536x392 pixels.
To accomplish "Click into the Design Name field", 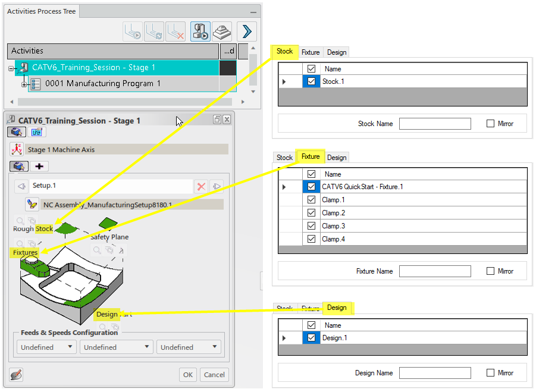I will pos(435,373).
